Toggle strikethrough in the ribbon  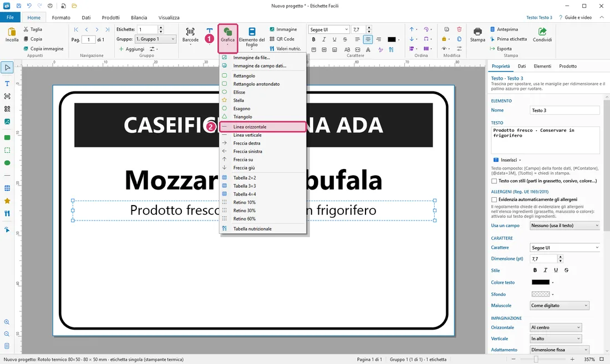pos(345,39)
